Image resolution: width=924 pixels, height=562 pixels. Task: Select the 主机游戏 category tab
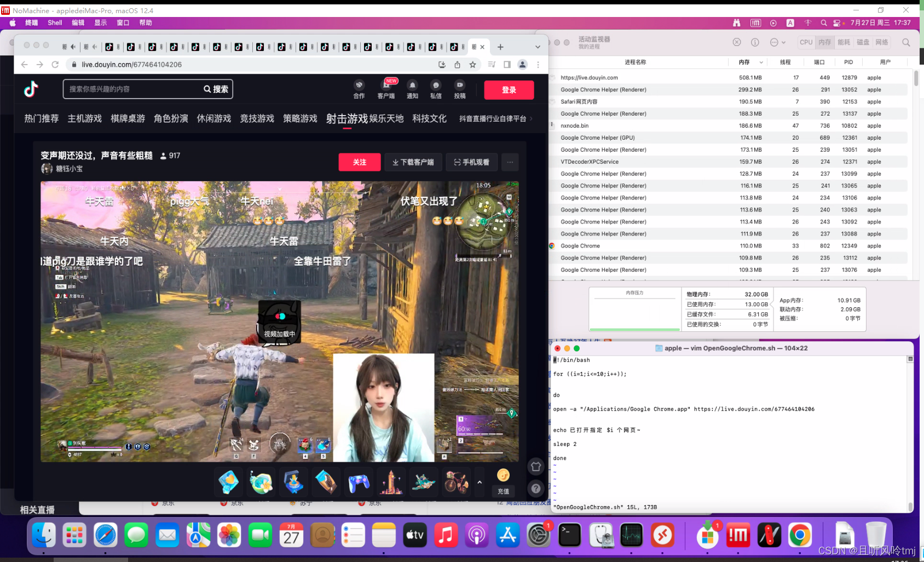click(x=85, y=119)
